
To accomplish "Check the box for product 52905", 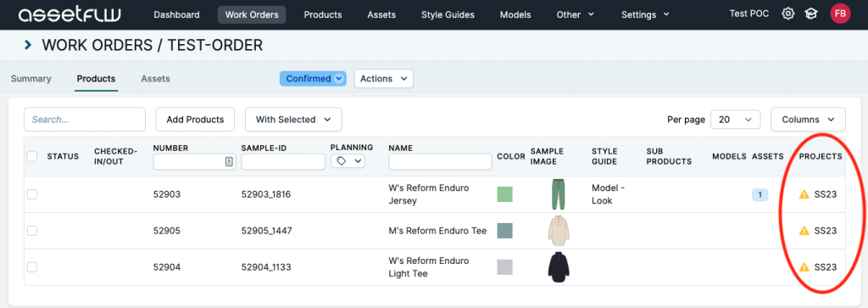I will (32, 231).
